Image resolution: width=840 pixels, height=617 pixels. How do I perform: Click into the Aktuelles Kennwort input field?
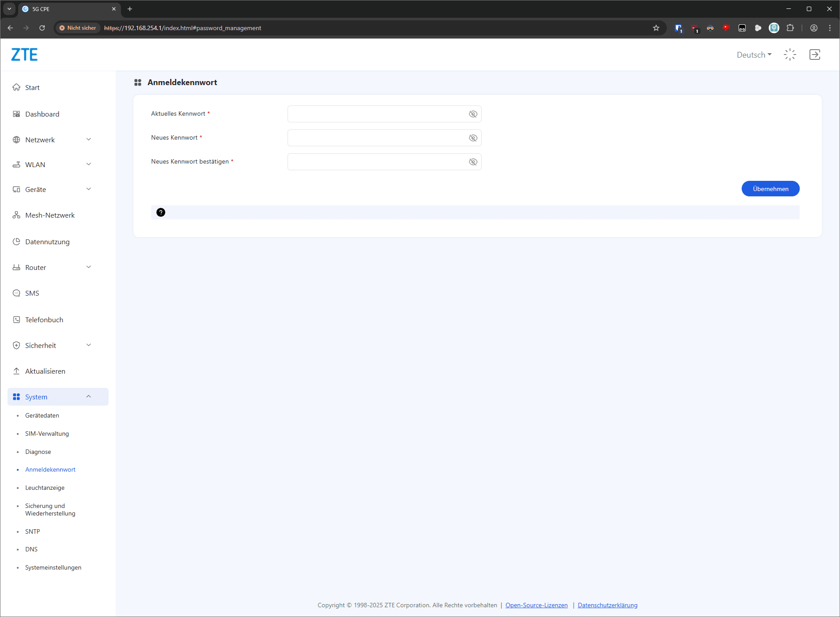[x=377, y=114]
